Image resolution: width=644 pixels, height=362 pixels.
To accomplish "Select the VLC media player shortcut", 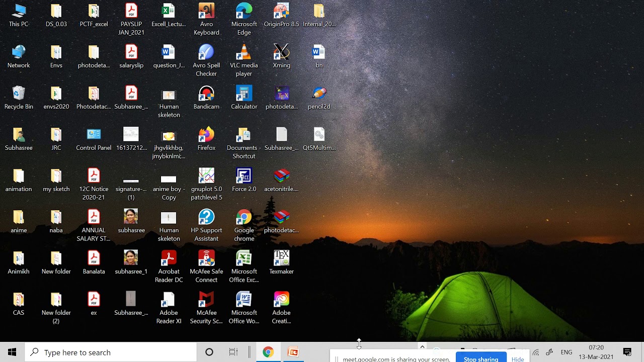I will click(244, 61).
